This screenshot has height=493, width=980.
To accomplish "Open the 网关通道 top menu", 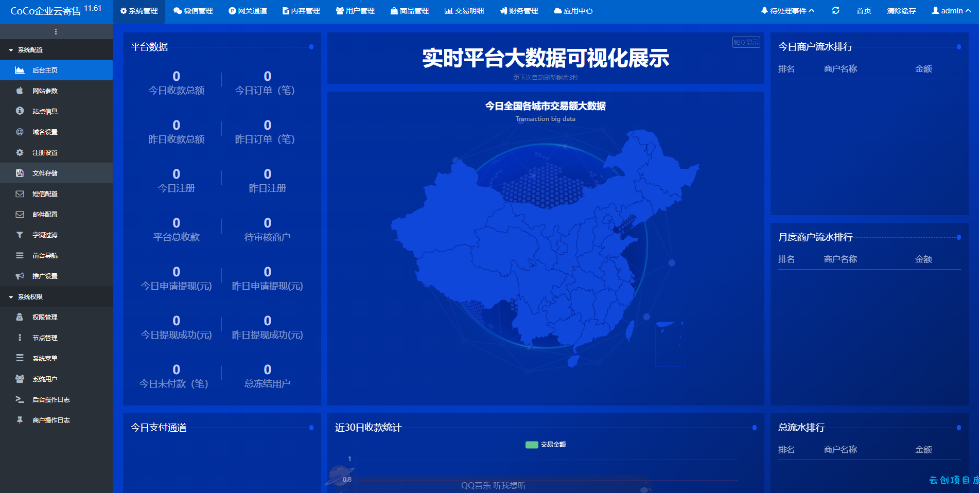I will (x=248, y=11).
